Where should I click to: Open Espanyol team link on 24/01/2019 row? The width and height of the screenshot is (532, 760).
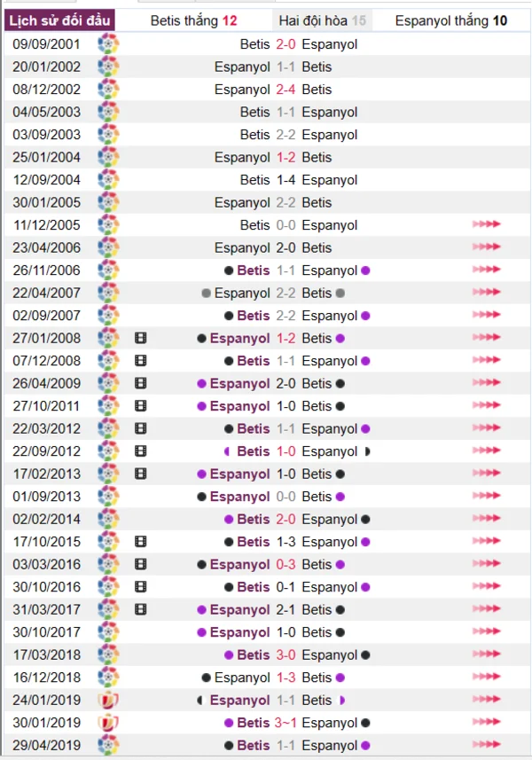[x=239, y=701]
